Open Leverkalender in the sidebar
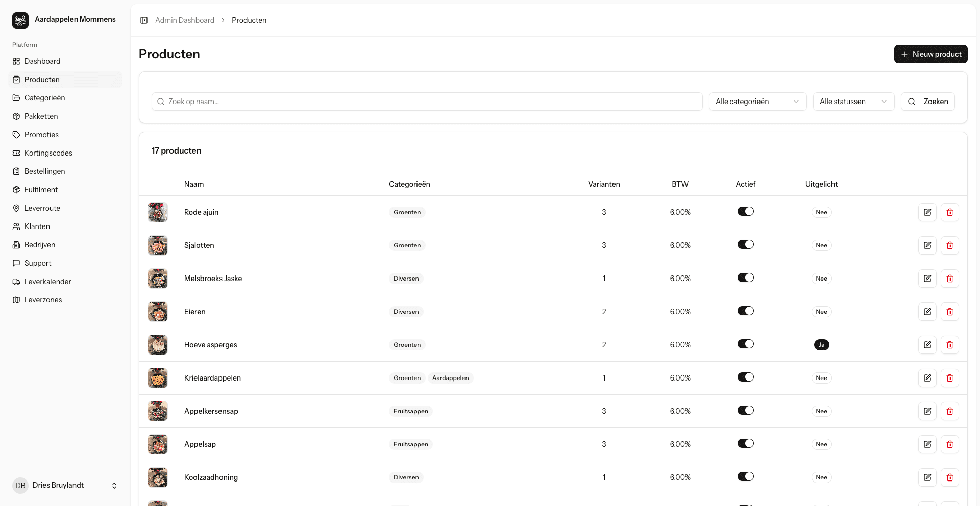Image resolution: width=980 pixels, height=506 pixels. click(x=65, y=282)
